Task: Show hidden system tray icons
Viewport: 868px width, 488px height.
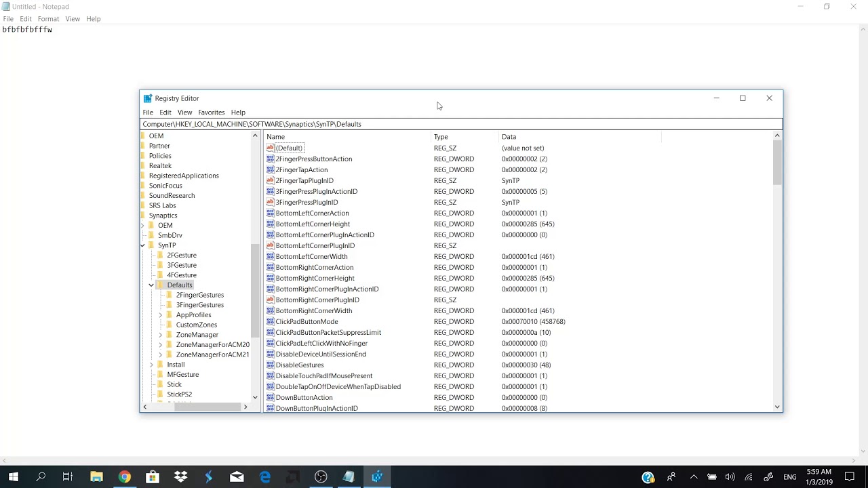Action: point(693,476)
